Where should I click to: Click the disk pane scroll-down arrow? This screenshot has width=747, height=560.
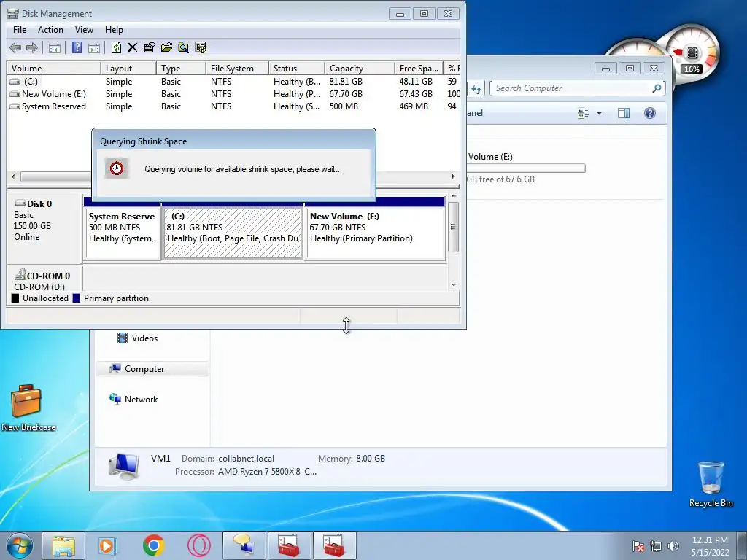tap(454, 285)
